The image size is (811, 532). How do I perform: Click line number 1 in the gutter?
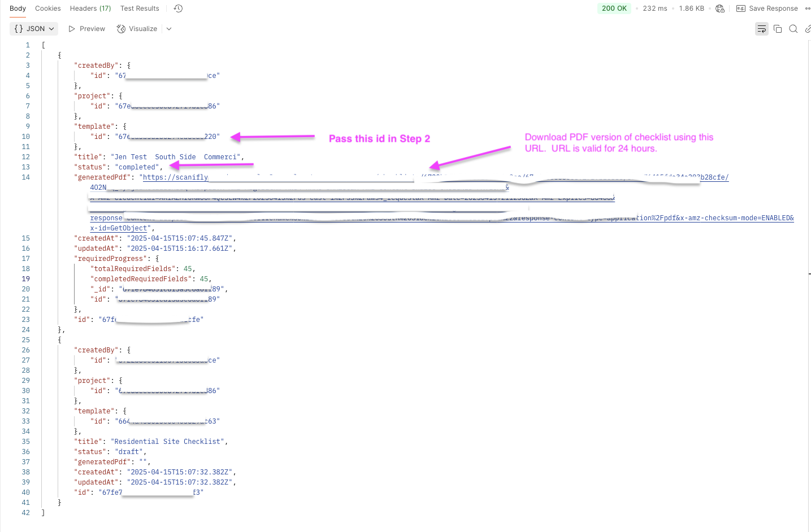28,45
